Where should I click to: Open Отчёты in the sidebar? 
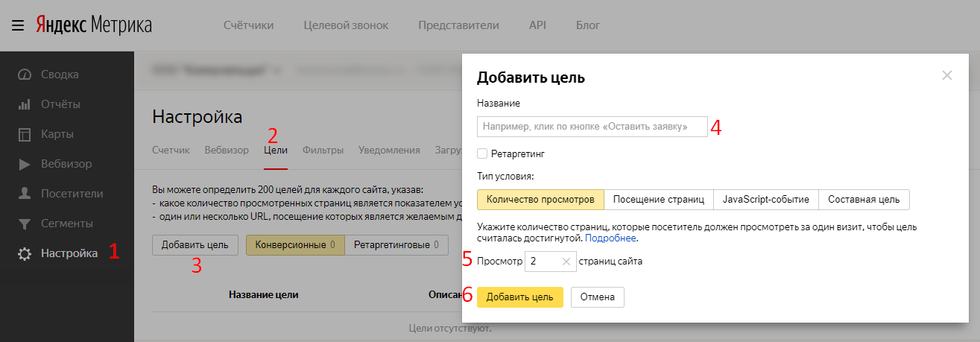click(x=60, y=104)
